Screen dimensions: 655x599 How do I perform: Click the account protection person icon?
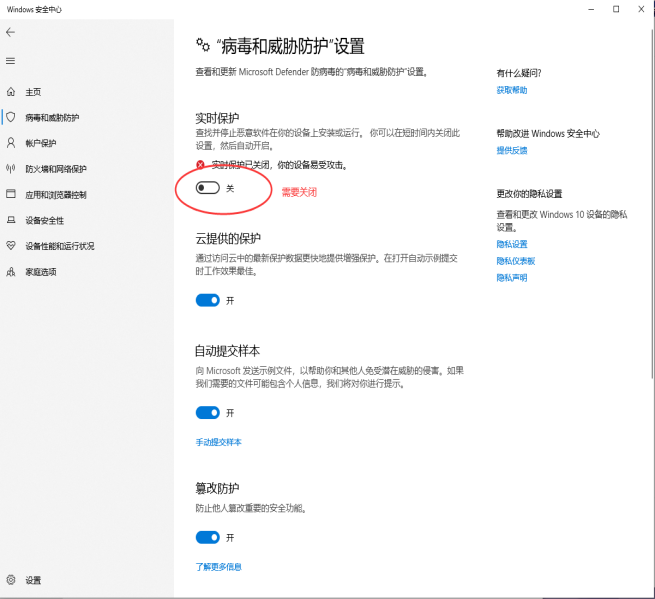11,143
